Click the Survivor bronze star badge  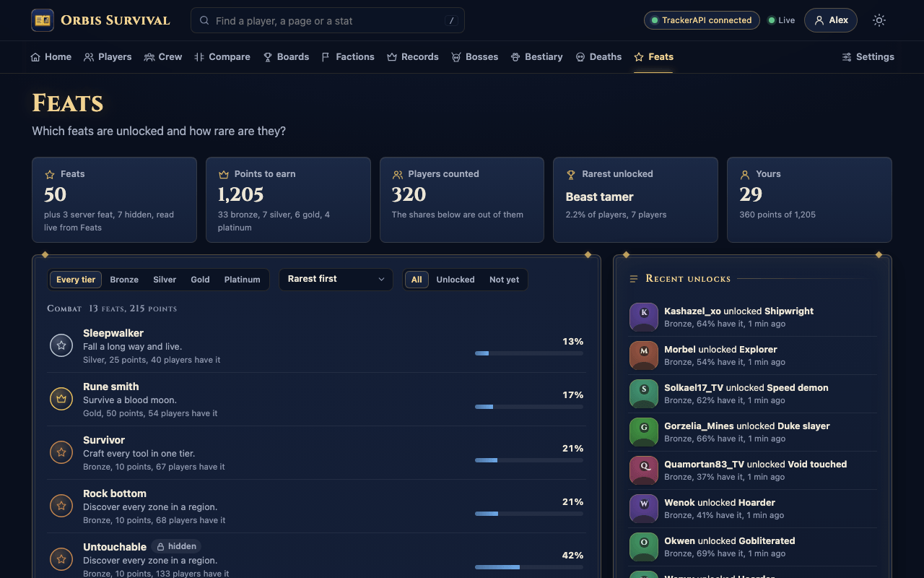pyautogui.click(x=61, y=452)
